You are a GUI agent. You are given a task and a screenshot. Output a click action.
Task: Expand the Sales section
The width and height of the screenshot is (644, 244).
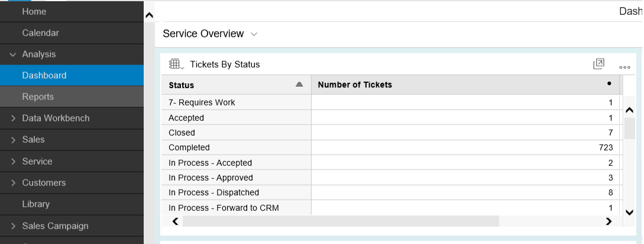click(13, 140)
